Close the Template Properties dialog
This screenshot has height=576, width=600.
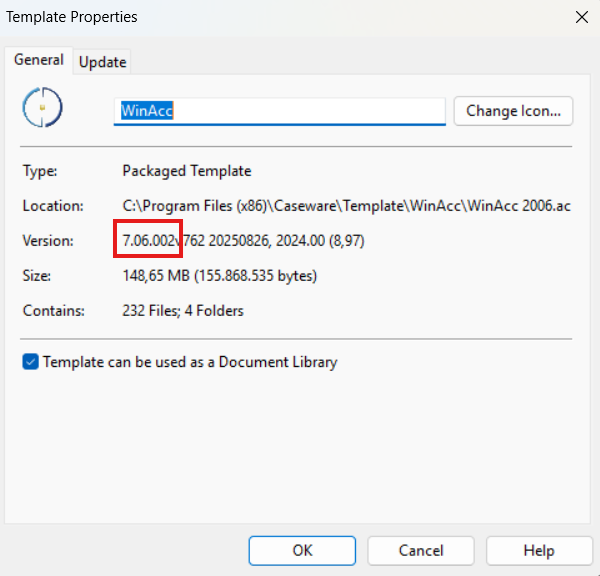click(x=582, y=17)
